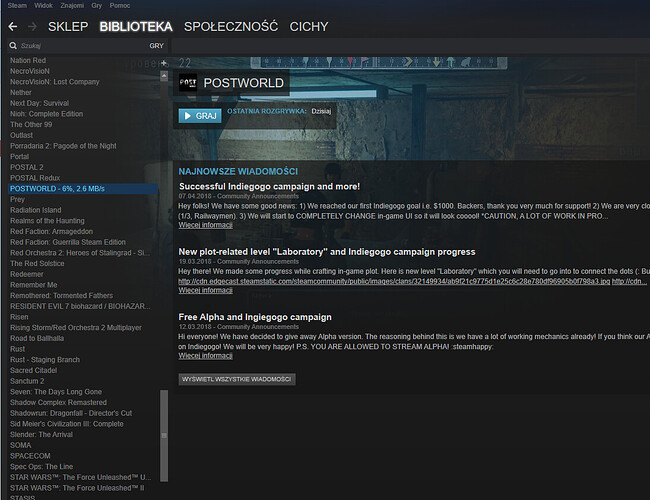Select Realms of the Haunting
The width and height of the screenshot is (650, 500).
tap(47, 221)
